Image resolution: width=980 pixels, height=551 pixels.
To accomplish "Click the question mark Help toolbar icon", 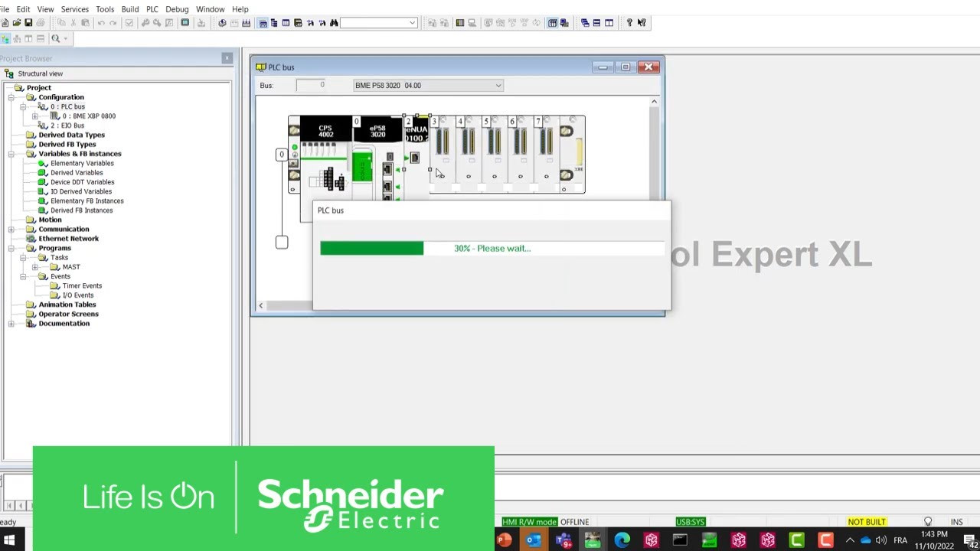I will click(629, 23).
